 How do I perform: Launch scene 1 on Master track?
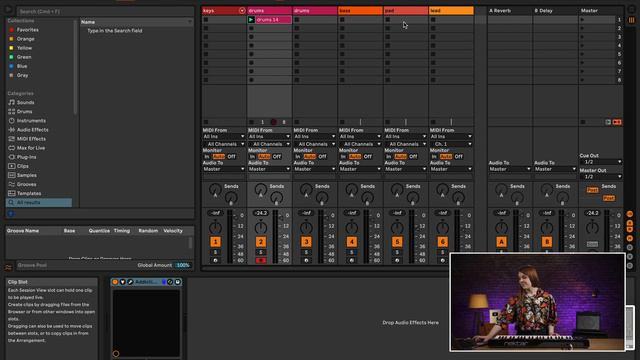tap(582, 20)
